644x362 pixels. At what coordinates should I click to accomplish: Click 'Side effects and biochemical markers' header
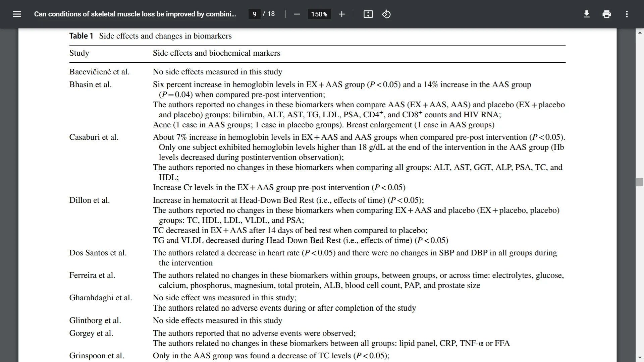[x=216, y=53]
